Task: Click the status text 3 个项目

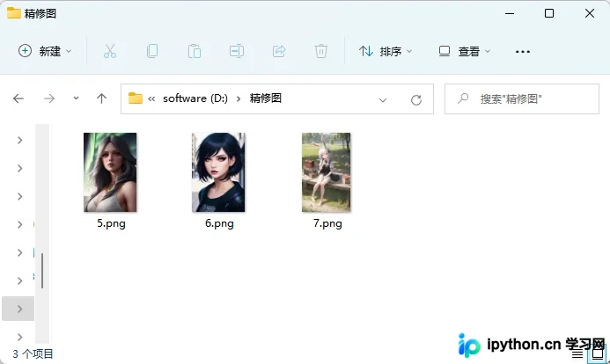Action: (x=33, y=354)
